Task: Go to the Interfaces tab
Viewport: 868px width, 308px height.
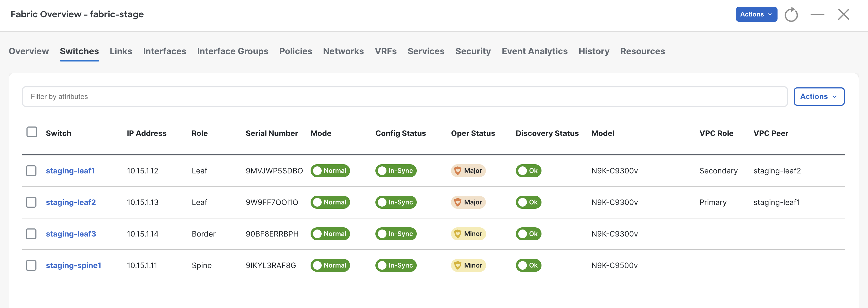Action: [x=164, y=51]
